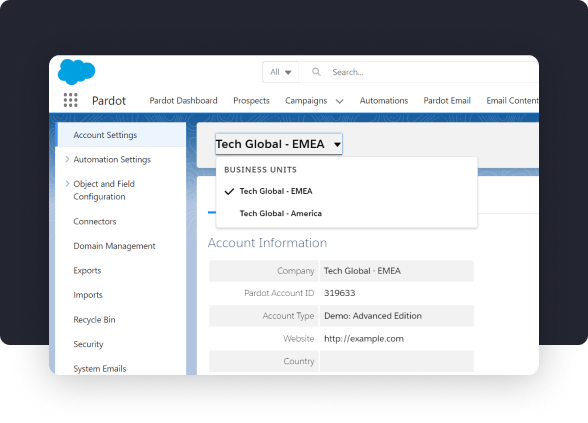Select Tech Global - America business unit
Image resolution: width=588 pixels, height=423 pixels.
pyautogui.click(x=280, y=213)
